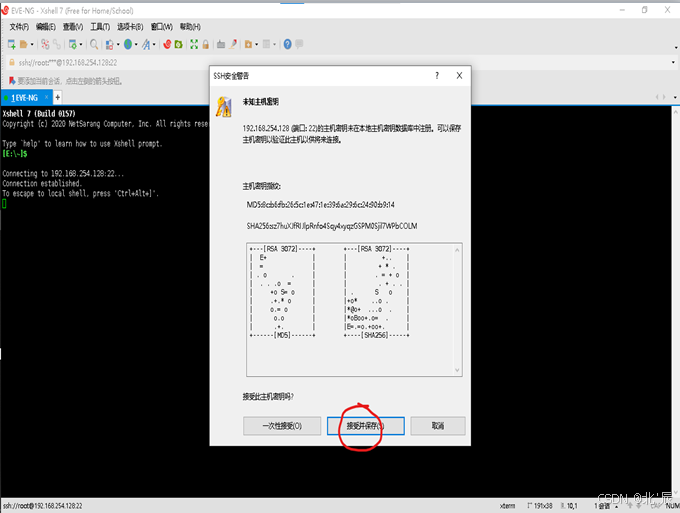Open the 窗口(W) menu

(161, 27)
